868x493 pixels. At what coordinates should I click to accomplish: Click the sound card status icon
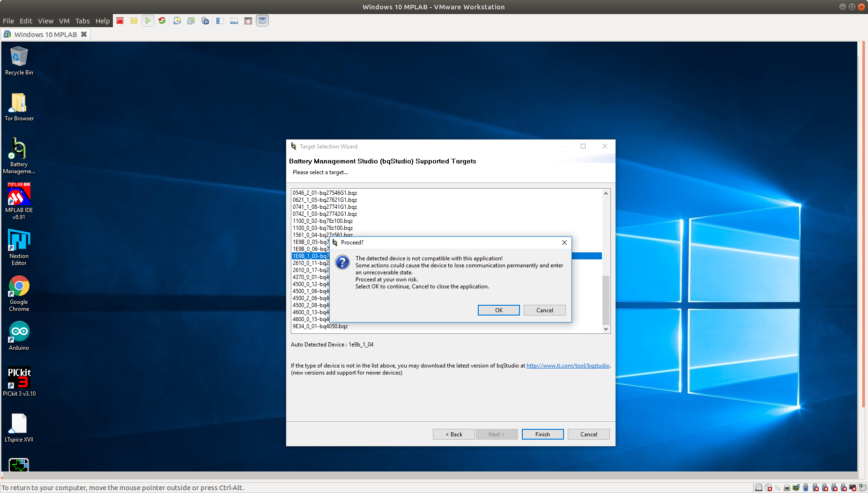[796, 488]
